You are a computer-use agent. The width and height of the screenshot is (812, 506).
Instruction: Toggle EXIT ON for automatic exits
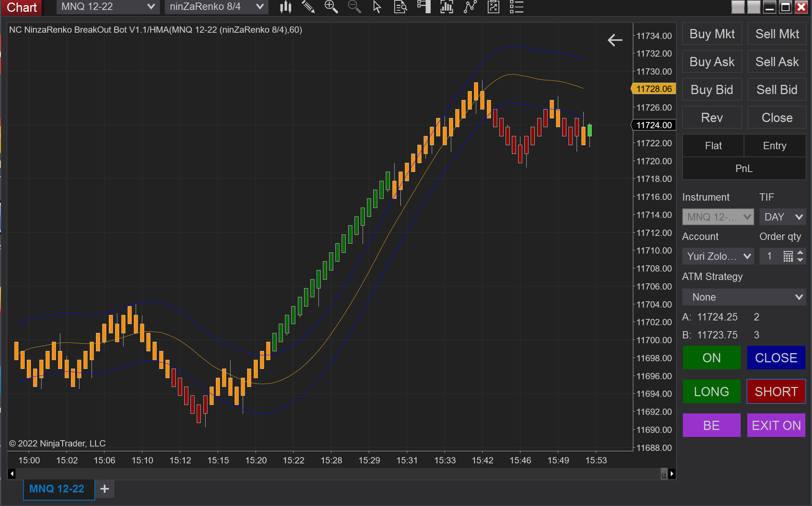point(776,425)
